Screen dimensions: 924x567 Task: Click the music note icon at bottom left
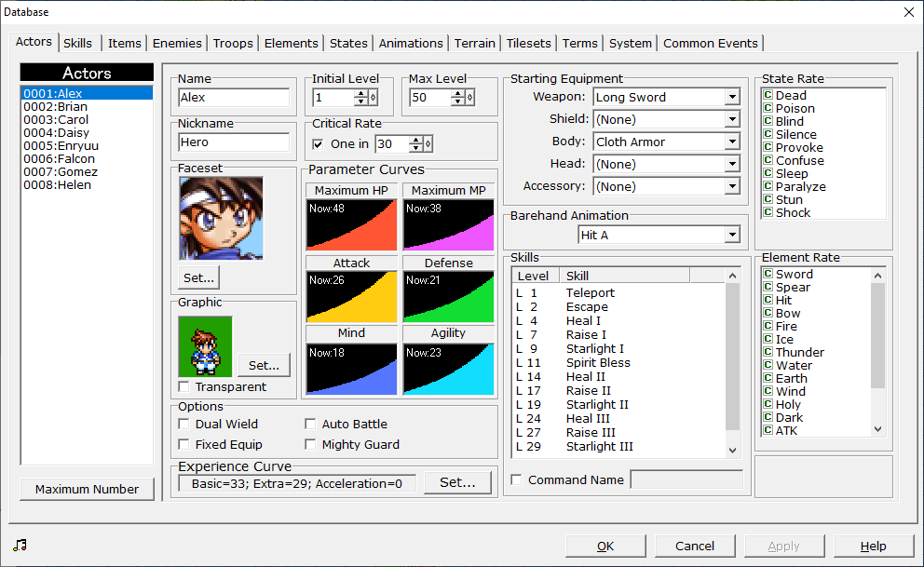(x=20, y=546)
